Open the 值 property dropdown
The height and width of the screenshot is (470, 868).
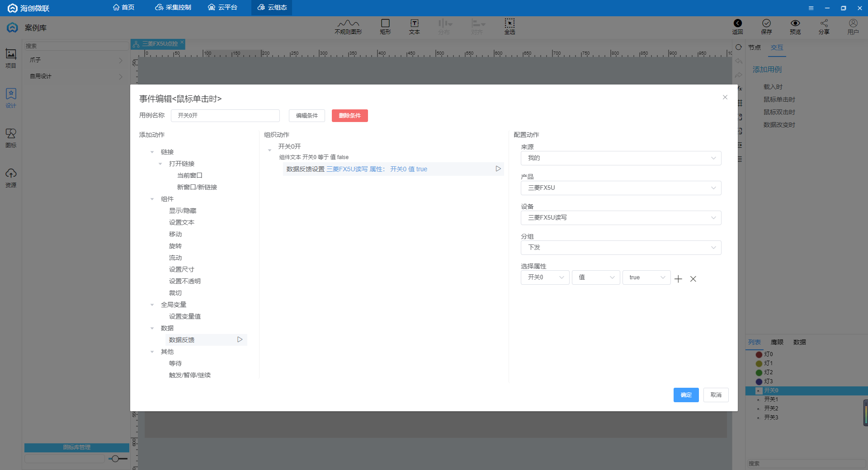point(595,277)
